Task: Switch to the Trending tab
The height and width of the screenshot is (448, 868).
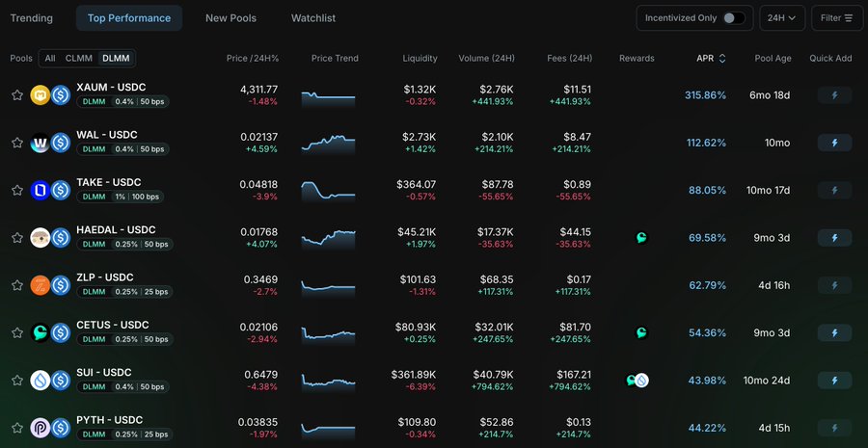Action: [32, 18]
